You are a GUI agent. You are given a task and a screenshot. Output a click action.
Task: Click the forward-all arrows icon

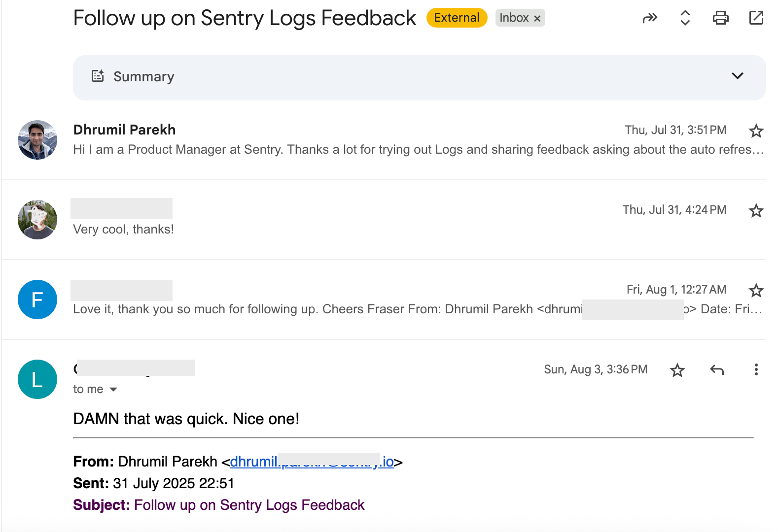650,18
